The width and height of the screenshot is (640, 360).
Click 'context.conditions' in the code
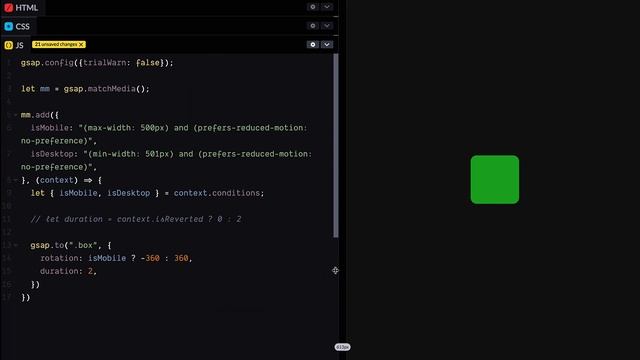(x=217, y=193)
